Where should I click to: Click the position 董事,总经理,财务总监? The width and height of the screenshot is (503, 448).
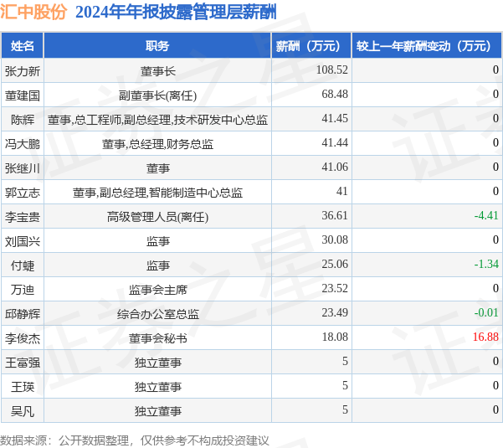coord(157,144)
